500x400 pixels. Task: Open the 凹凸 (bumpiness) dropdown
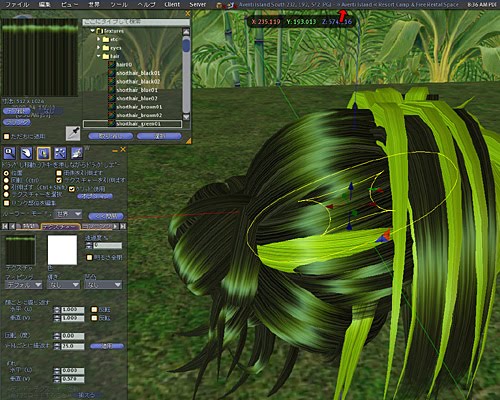tap(103, 285)
